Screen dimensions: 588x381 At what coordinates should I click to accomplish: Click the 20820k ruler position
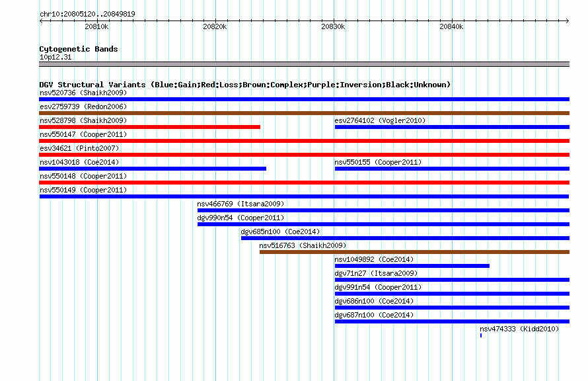pos(215,26)
